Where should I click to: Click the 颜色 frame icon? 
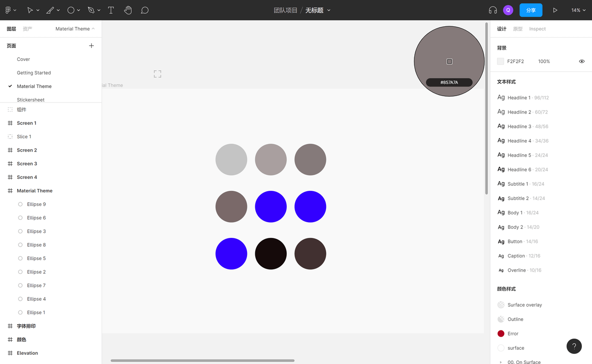coord(10,340)
